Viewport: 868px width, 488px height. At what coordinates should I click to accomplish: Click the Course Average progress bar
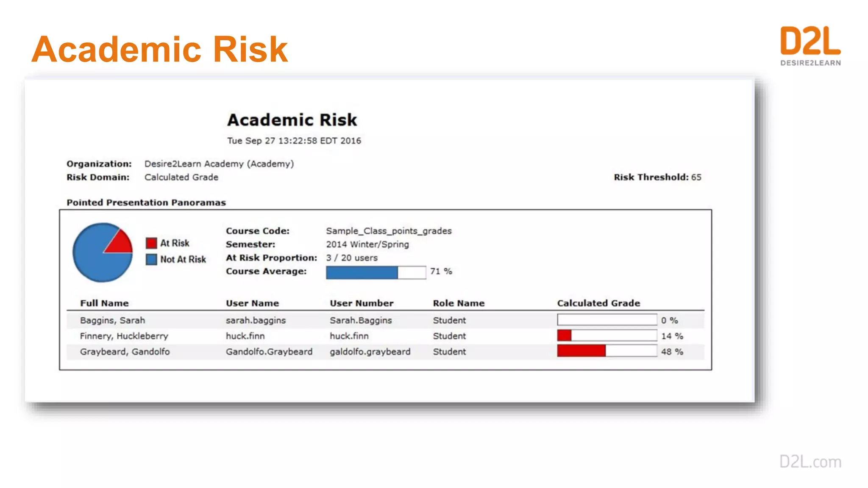[376, 272]
